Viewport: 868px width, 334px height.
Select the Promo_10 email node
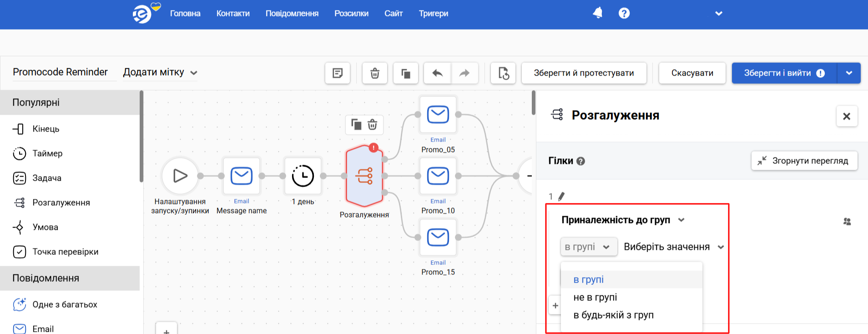pyautogui.click(x=438, y=176)
